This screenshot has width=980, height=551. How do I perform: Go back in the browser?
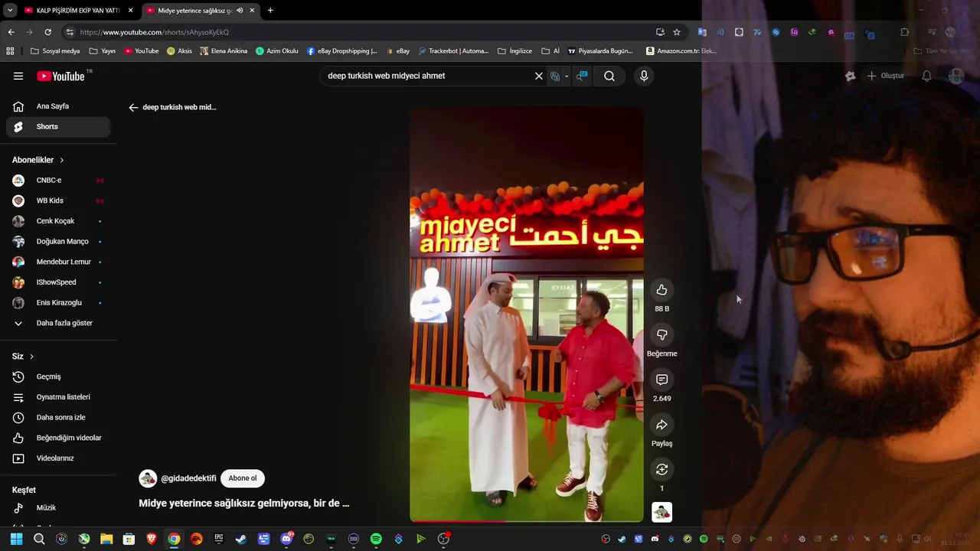click(11, 32)
